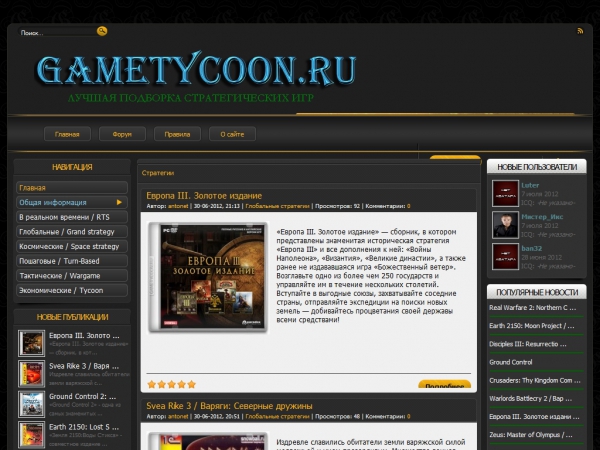
Task: Open Real Warfare 2: Northern C popular news
Action: click(533, 308)
